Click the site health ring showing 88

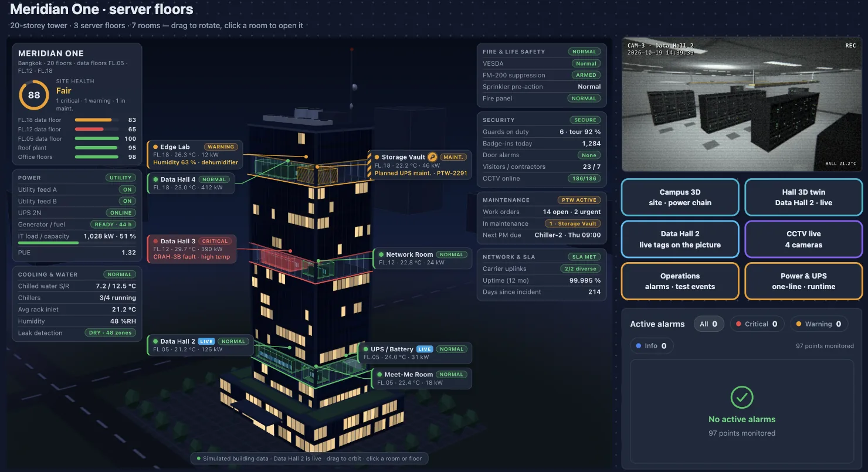[34, 95]
